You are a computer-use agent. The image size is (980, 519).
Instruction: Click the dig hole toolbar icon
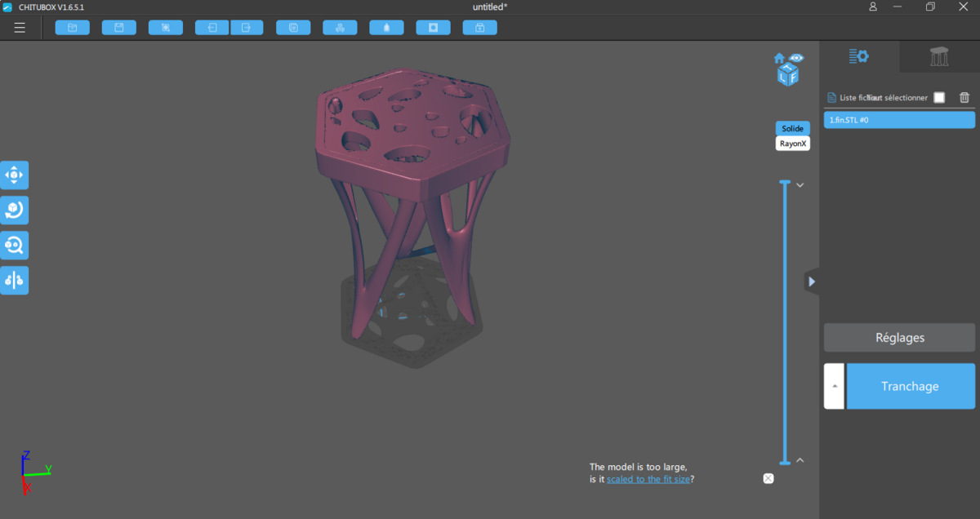click(x=433, y=28)
